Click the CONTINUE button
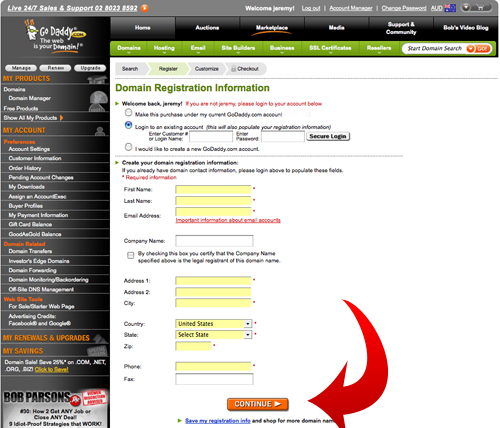The image size is (500, 428). [x=258, y=404]
